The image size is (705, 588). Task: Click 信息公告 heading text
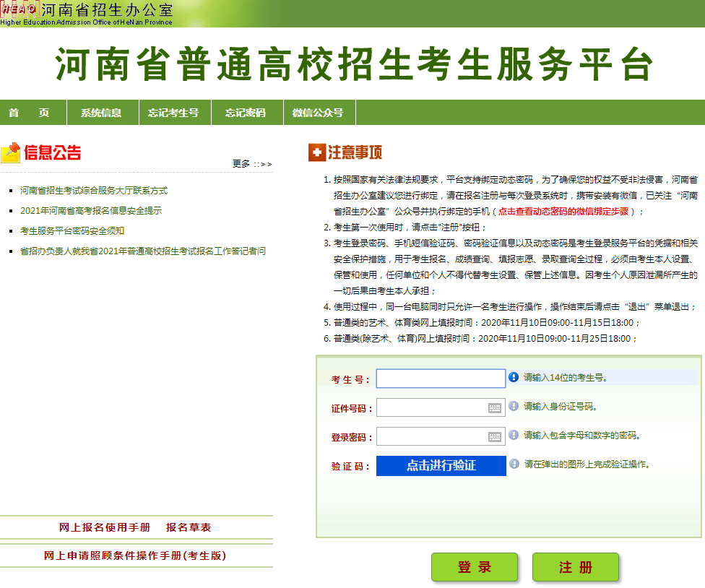52,153
